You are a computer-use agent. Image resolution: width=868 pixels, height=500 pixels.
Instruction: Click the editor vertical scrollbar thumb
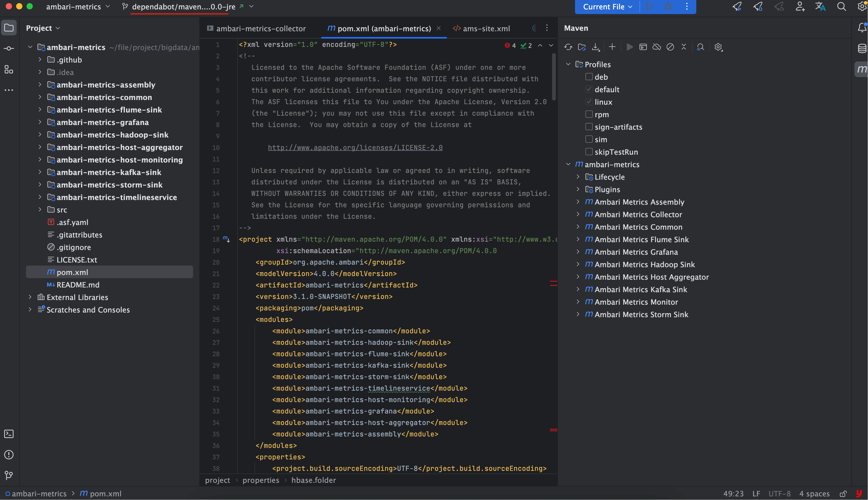554,76
